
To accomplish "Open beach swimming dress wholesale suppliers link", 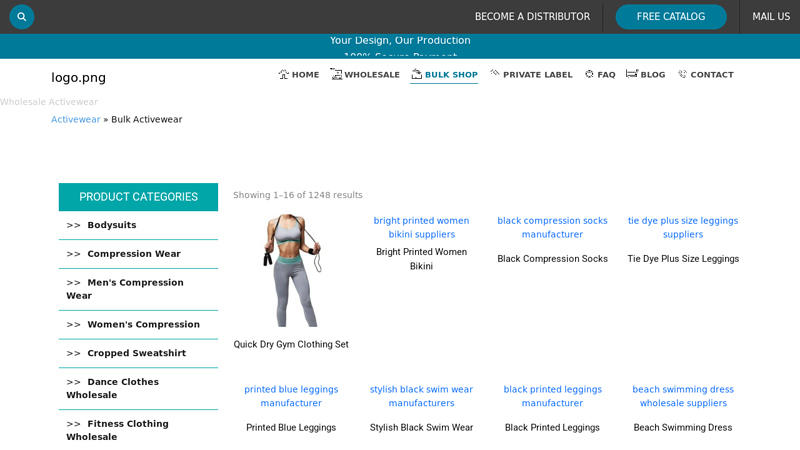I will pyautogui.click(x=683, y=396).
